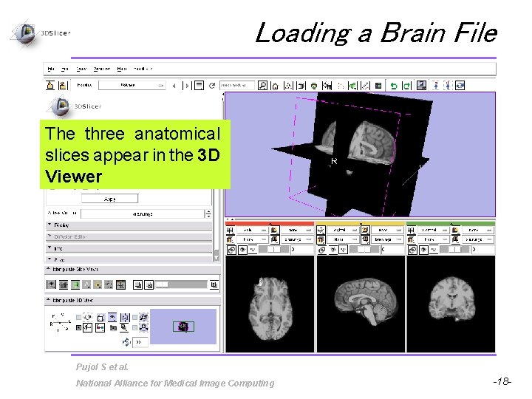532x399 pixels.
Task: Expand the Display section
Action: [129, 225]
